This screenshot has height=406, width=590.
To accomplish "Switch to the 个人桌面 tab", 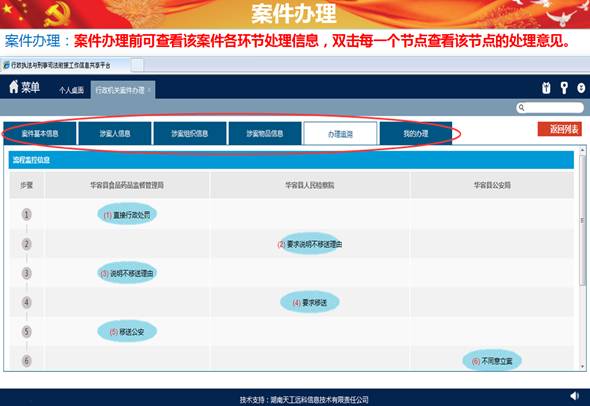I will click(x=71, y=90).
